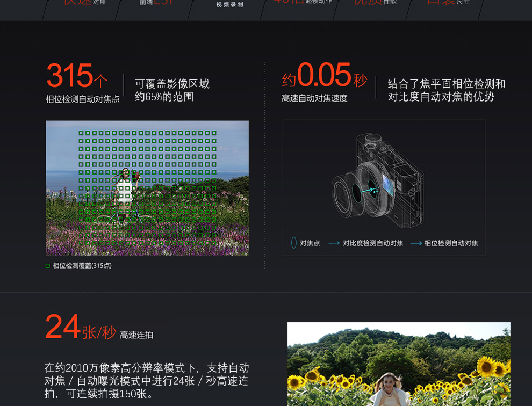Select the 优质性能 tab

(x=375, y=3)
